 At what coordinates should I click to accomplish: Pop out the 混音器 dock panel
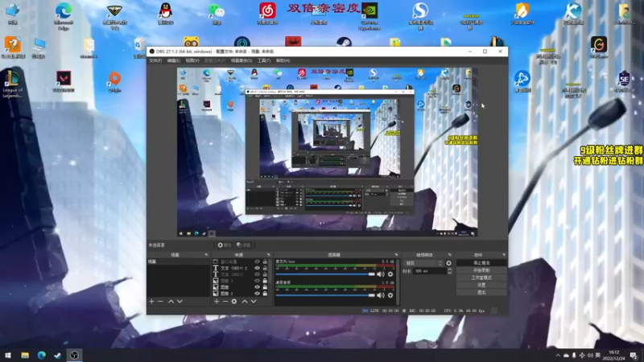coord(396,255)
